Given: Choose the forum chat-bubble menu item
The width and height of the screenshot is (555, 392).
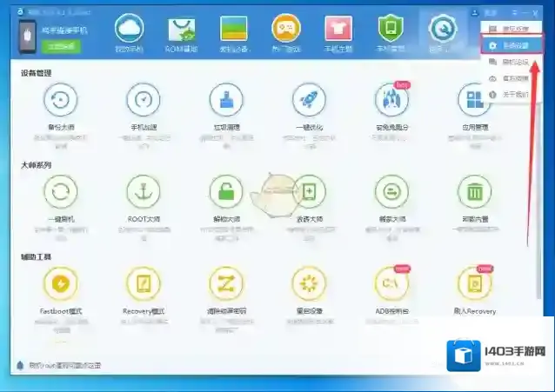Looking at the screenshot, I should pos(512,62).
